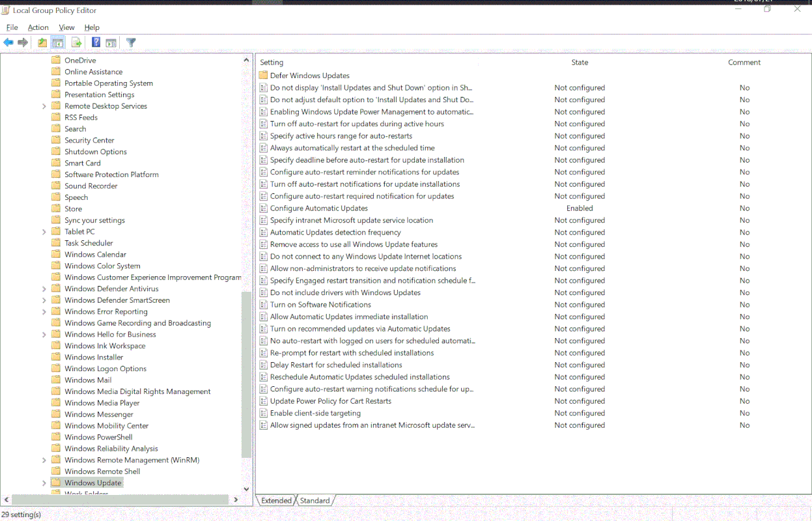Click folder icon next to Windows Mail
This screenshot has height=521, width=812.
pyautogui.click(x=56, y=380)
